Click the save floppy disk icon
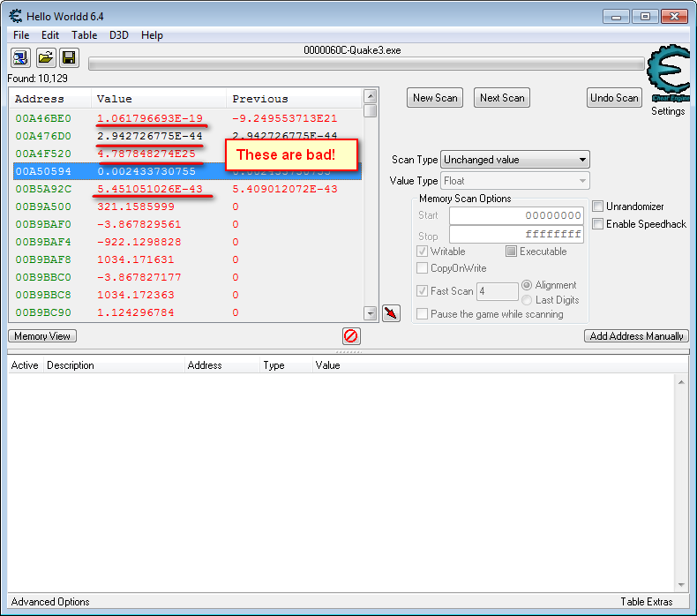697x616 pixels. (69, 58)
